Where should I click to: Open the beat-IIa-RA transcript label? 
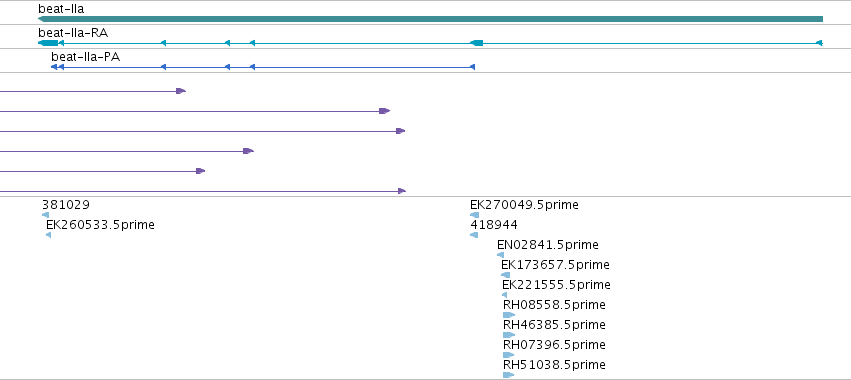coord(73,33)
